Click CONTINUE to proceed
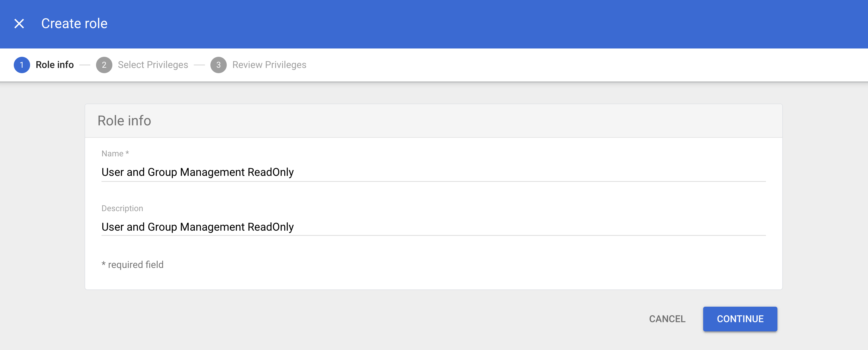Image resolution: width=868 pixels, height=350 pixels. pyautogui.click(x=740, y=319)
